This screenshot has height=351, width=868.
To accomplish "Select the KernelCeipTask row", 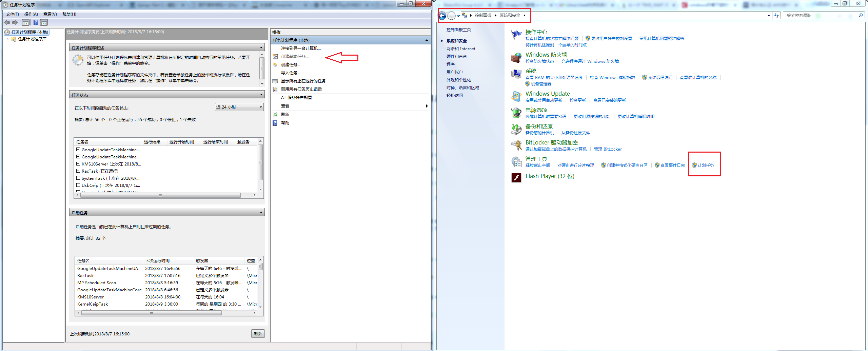I will tap(166, 304).
